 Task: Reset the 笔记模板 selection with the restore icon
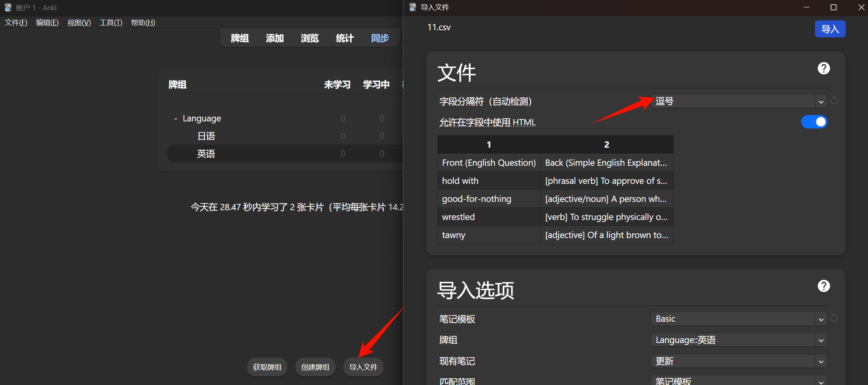834,319
